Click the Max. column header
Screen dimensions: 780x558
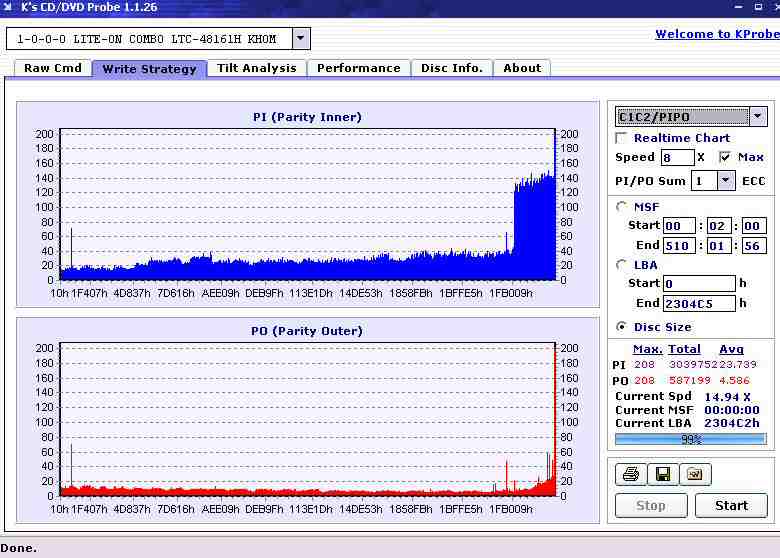coord(647,349)
